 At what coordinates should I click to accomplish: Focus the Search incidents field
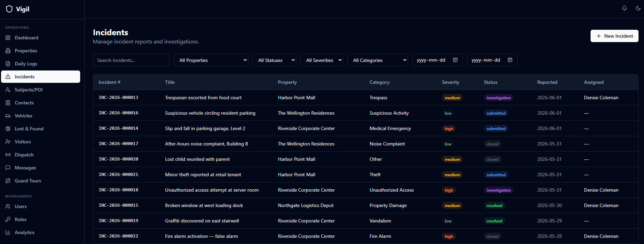tap(131, 60)
